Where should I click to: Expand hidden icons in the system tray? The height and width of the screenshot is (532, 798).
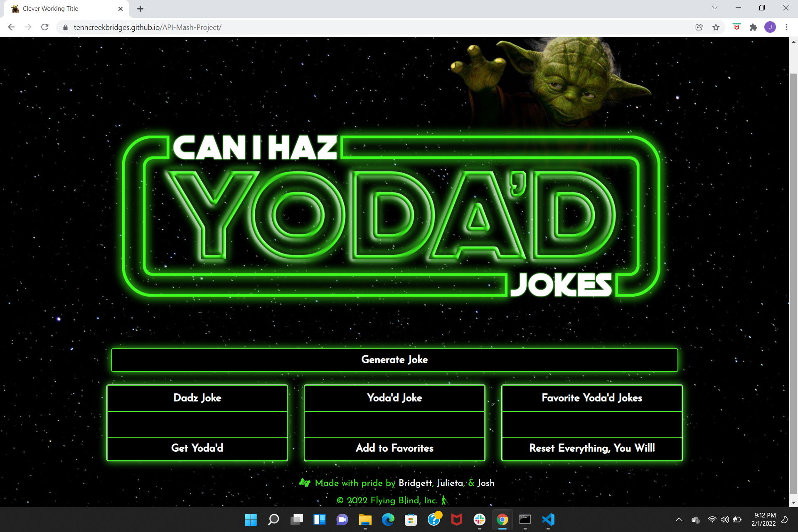pyautogui.click(x=679, y=520)
